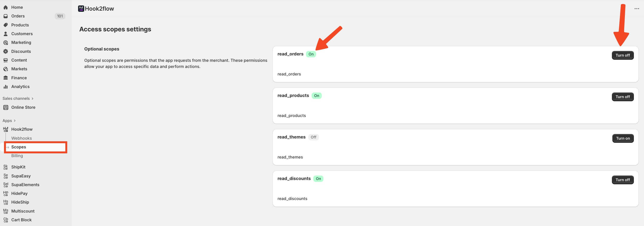The width and height of the screenshot is (644, 226).
Task: Click the Analytics bar chart icon
Action: point(5,87)
